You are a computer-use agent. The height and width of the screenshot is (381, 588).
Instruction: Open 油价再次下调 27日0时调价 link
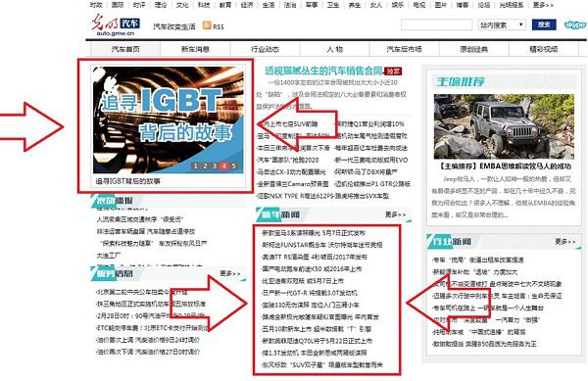(148, 353)
